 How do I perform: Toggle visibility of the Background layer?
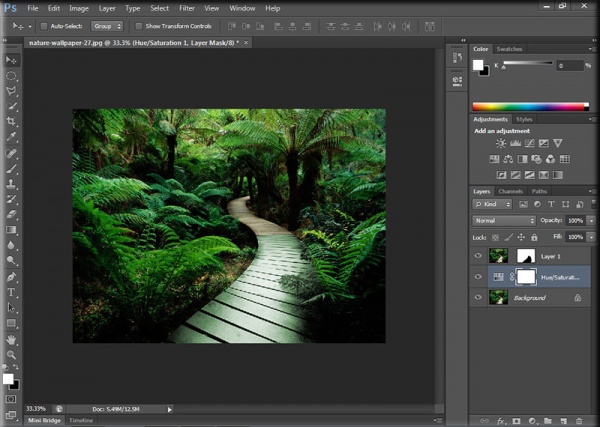click(478, 297)
